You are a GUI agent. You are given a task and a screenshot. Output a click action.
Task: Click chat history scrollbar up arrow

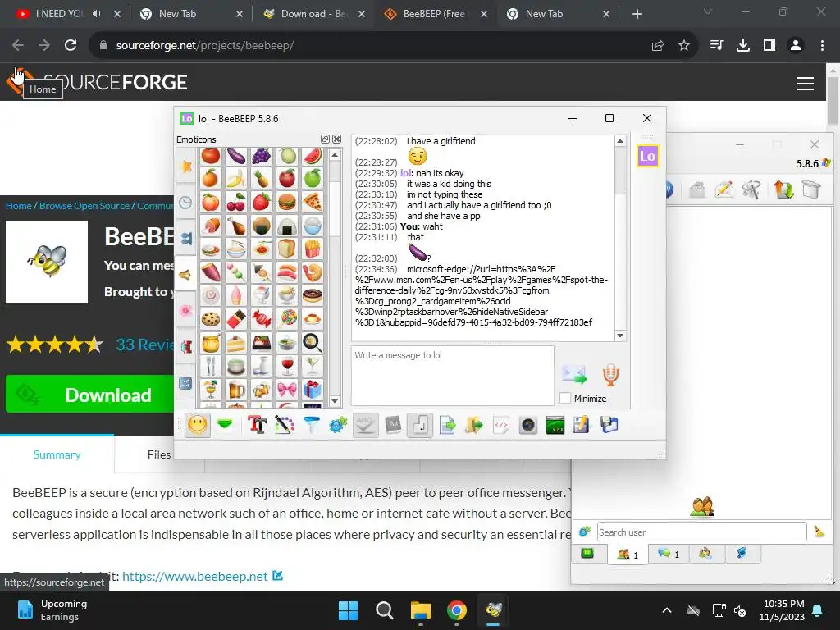620,141
